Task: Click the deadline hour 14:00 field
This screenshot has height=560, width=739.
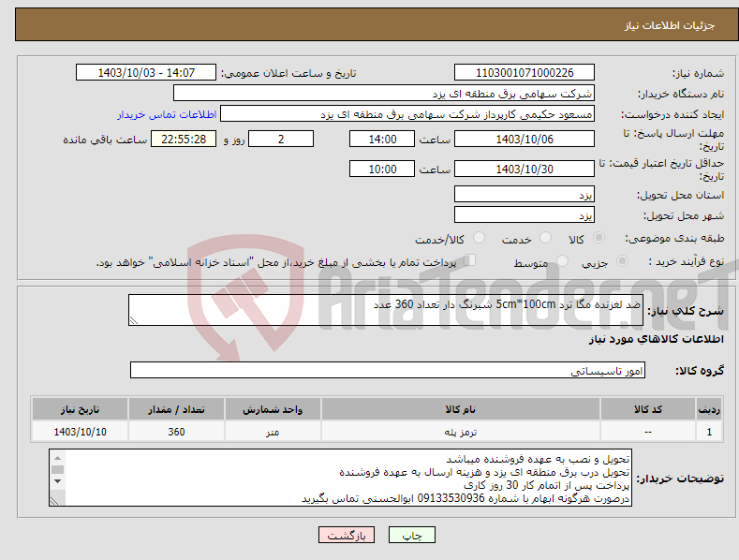Action: [x=382, y=139]
